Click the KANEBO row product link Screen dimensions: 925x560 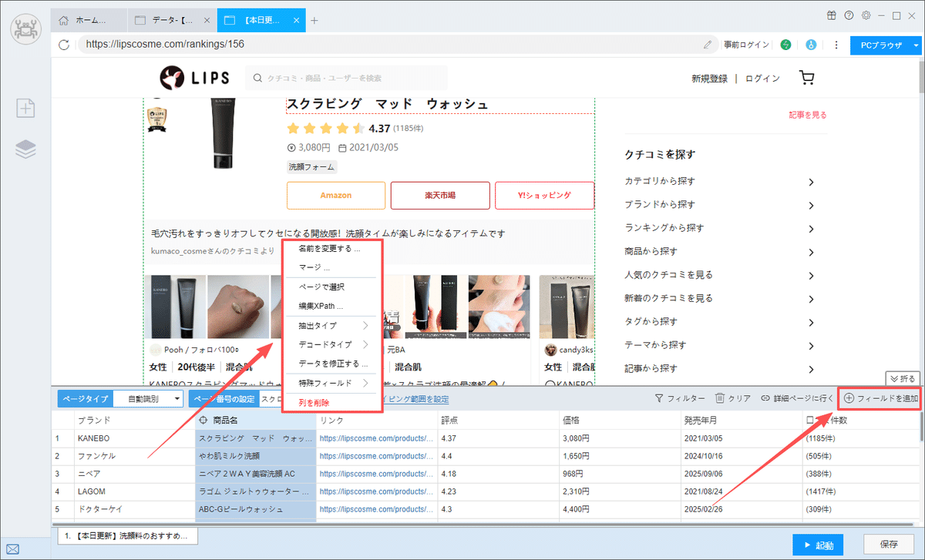click(377, 438)
